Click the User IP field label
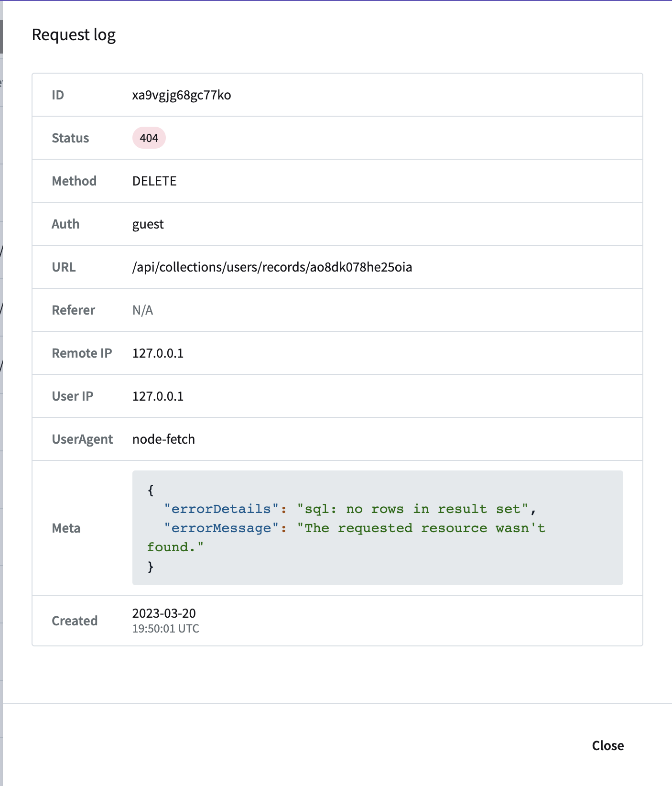The width and height of the screenshot is (672, 786). (x=73, y=396)
